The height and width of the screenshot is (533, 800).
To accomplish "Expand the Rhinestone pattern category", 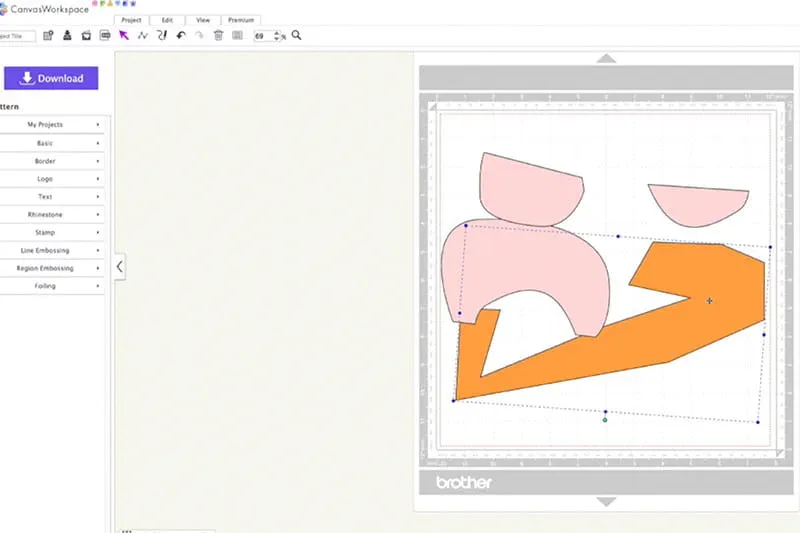I will click(52, 215).
